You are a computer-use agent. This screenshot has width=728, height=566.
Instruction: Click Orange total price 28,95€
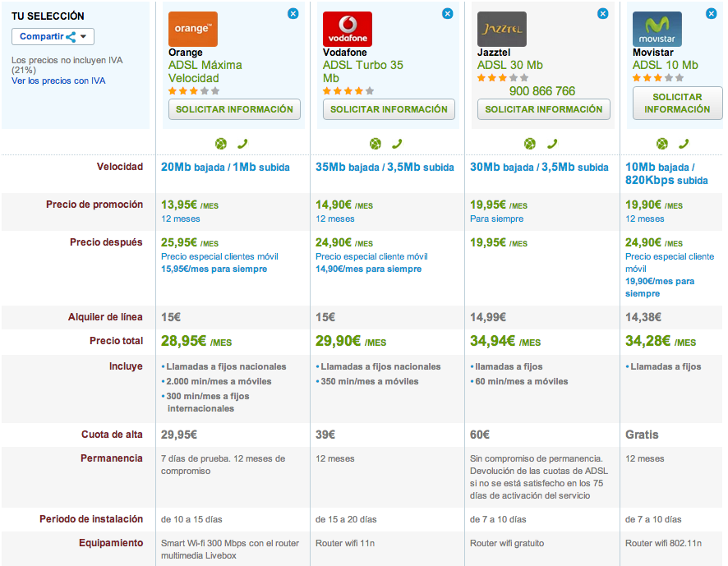[196, 341]
